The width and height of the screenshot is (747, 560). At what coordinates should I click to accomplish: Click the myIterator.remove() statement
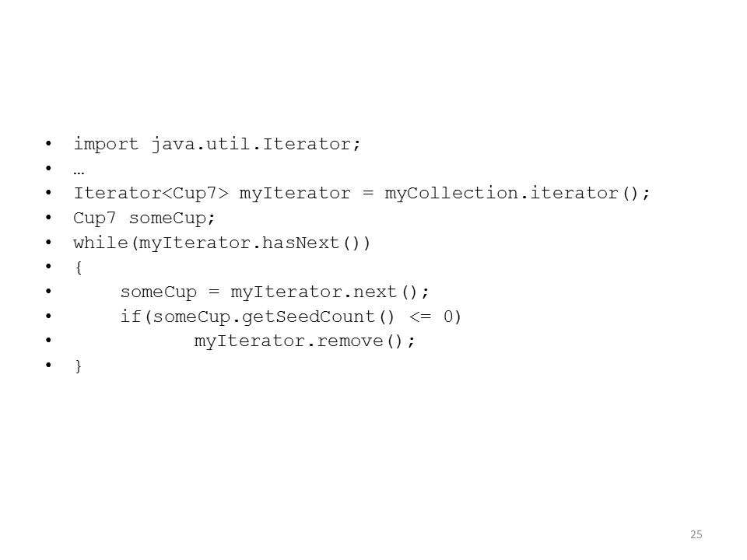(x=305, y=341)
